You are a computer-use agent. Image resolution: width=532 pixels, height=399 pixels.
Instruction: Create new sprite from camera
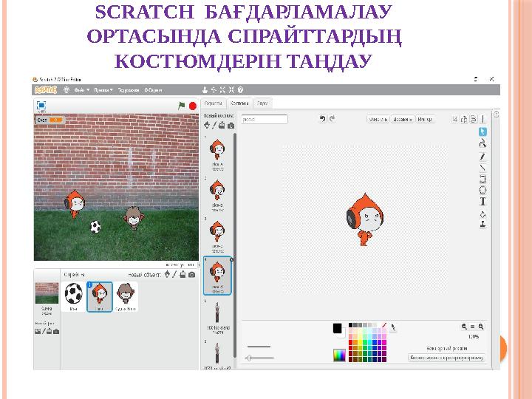tap(191, 274)
